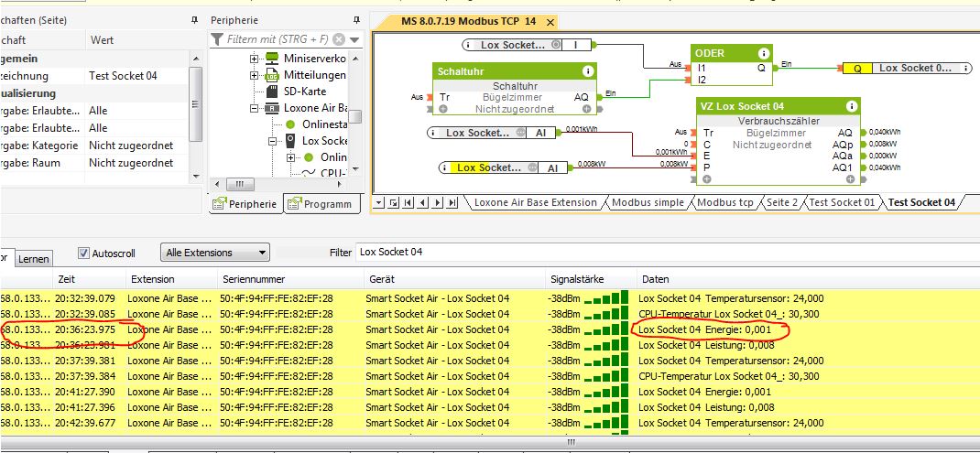Open the Test Socket 01 page tab

(841, 202)
